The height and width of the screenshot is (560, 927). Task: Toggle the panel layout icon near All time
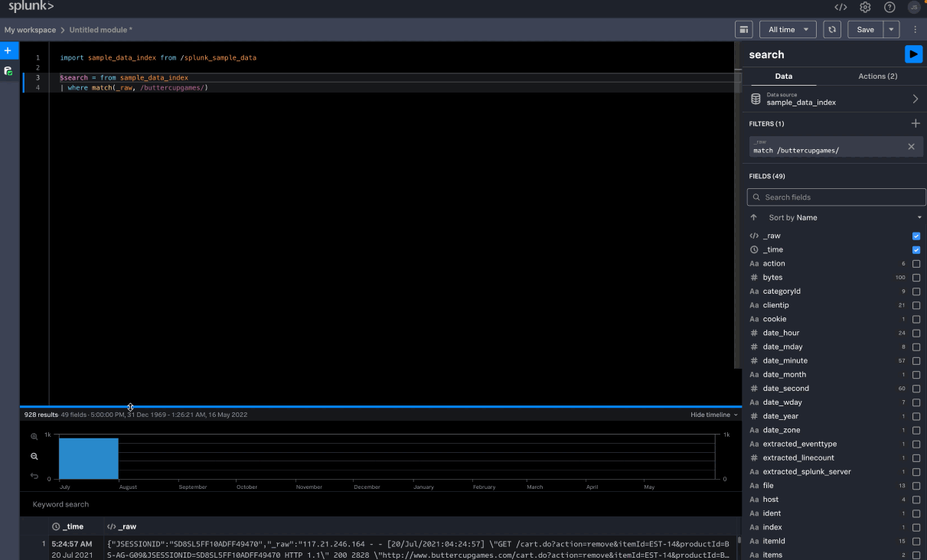[743, 30]
